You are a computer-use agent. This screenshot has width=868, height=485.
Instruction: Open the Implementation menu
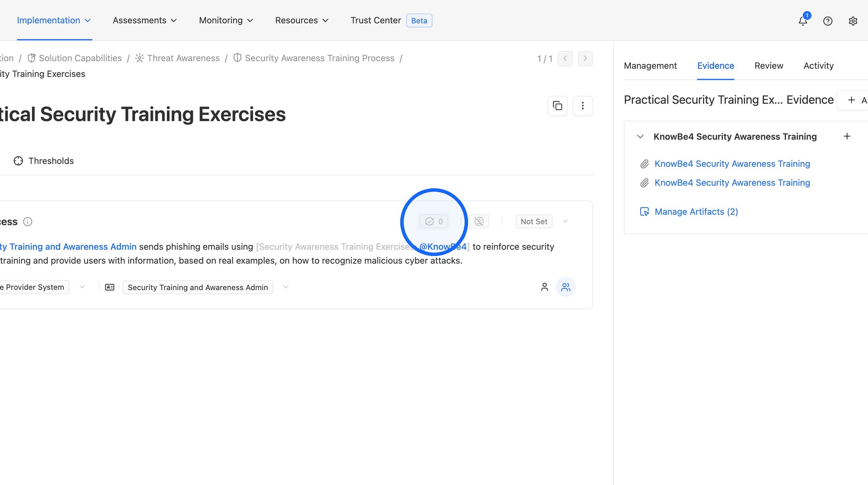(x=54, y=20)
